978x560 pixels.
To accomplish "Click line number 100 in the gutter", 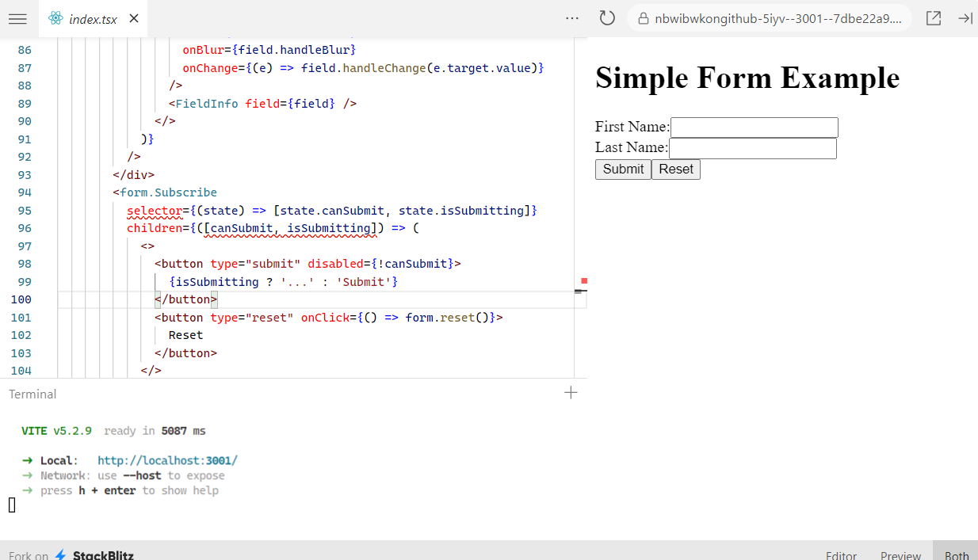I will 21,299.
